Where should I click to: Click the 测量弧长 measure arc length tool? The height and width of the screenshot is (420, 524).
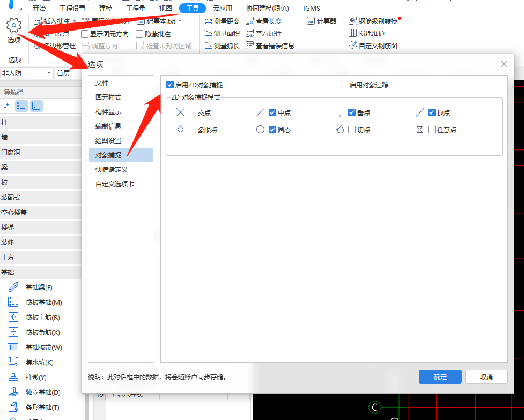[222, 46]
